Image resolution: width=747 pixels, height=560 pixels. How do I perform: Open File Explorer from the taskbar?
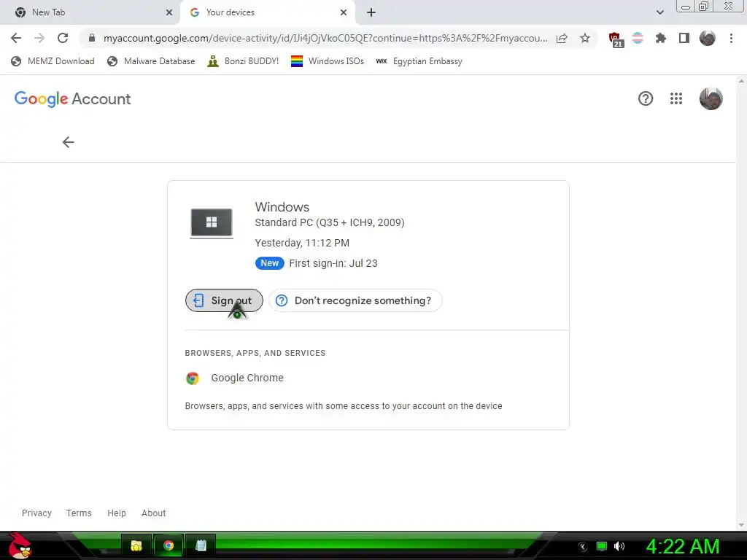(x=136, y=545)
